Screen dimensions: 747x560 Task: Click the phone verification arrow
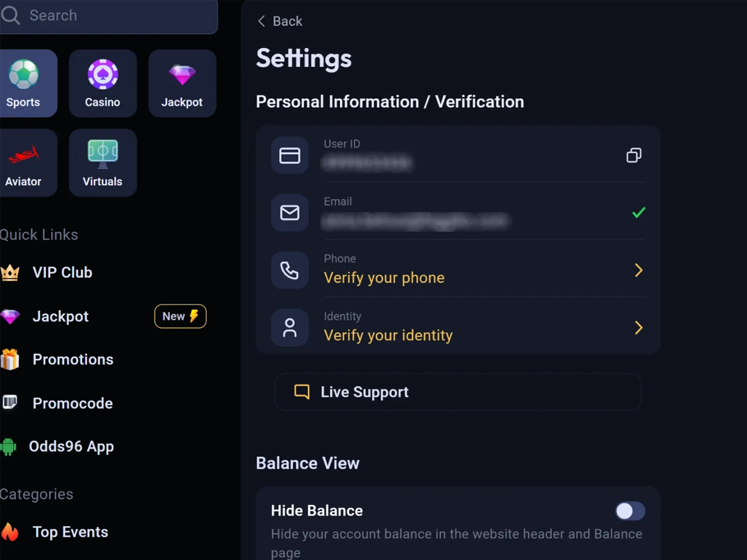point(638,270)
